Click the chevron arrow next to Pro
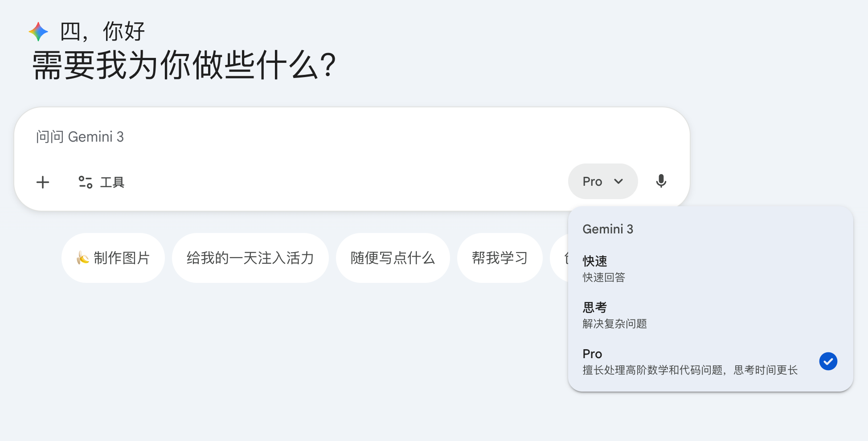The width and height of the screenshot is (868, 441). click(x=618, y=181)
